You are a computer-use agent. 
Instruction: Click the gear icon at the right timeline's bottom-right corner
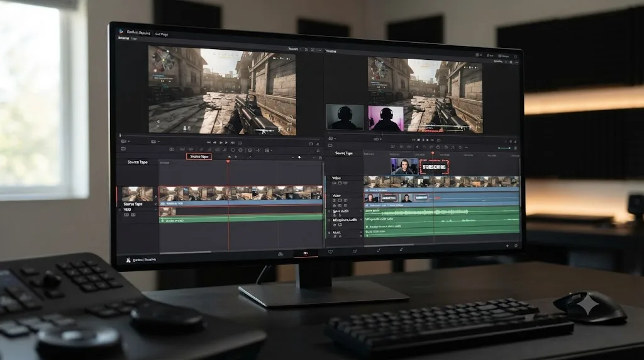(x=516, y=245)
